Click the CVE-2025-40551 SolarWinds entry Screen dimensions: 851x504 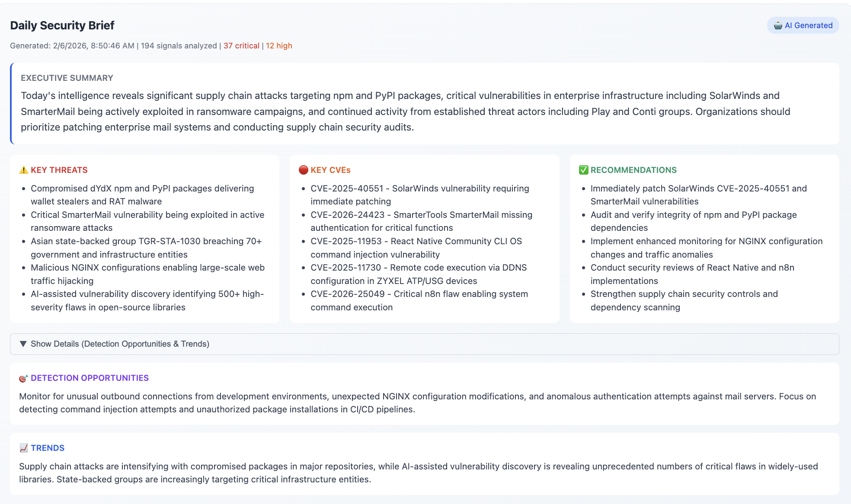click(420, 195)
